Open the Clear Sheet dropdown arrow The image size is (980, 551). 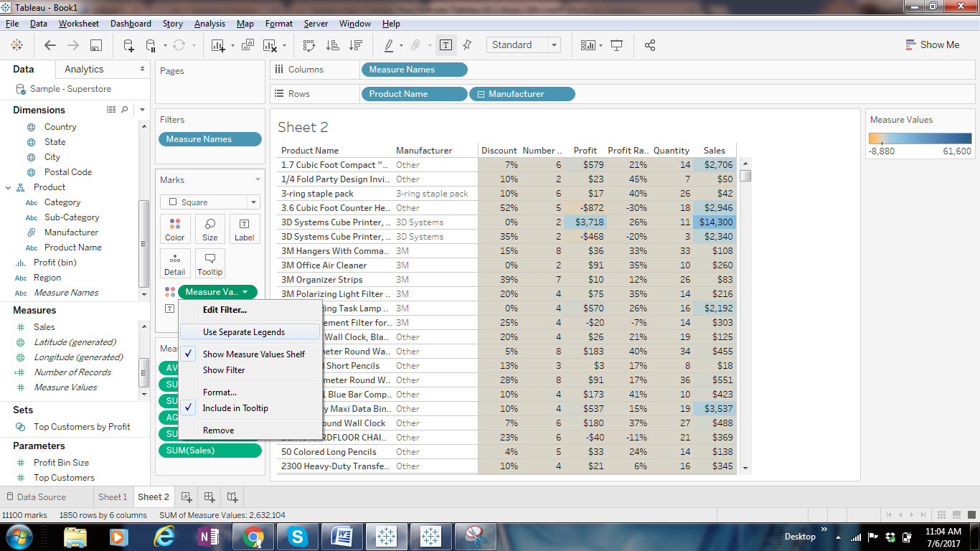pos(284,45)
